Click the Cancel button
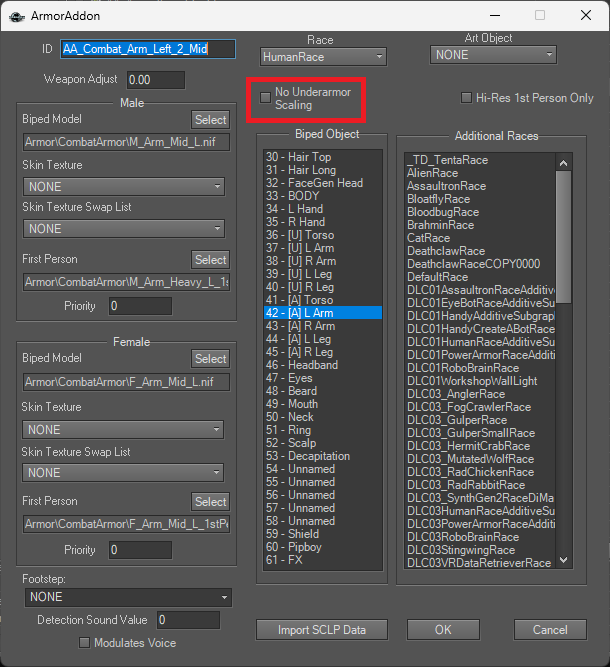This screenshot has height=667, width=610. click(550, 630)
